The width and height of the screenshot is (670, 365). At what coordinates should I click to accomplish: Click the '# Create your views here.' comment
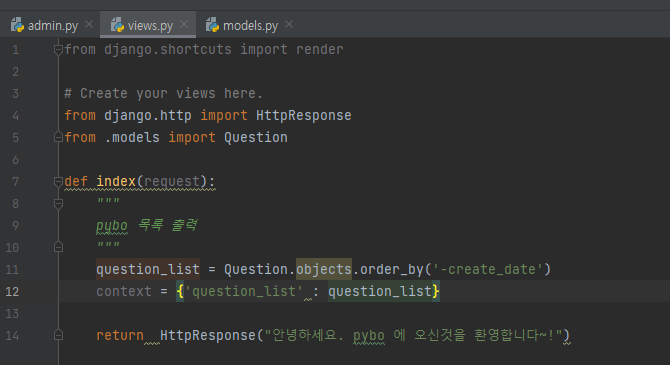[x=163, y=94]
